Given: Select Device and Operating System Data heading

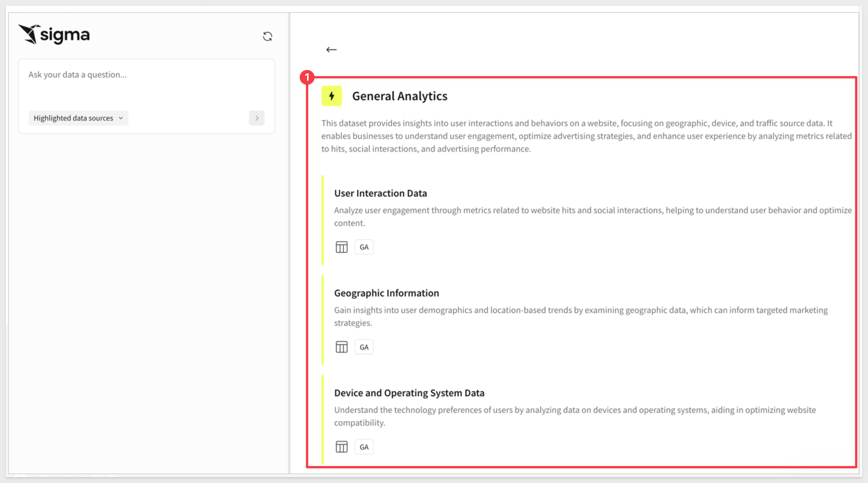Looking at the screenshot, I should click(x=409, y=393).
